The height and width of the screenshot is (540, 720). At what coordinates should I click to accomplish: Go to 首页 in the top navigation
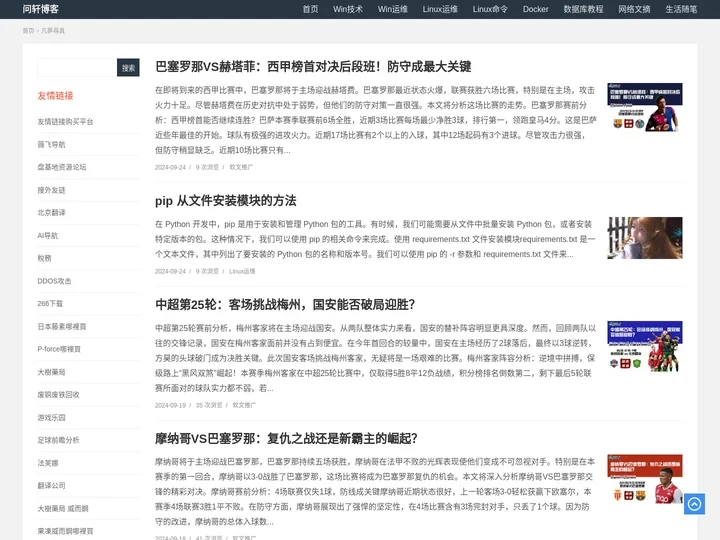(x=310, y=9)
